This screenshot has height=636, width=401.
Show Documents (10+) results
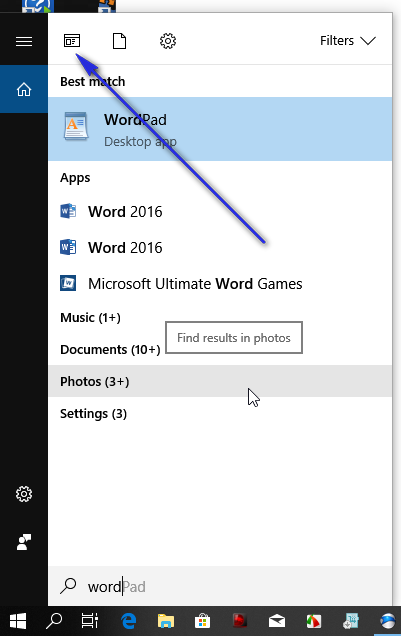tap(110, 349)
